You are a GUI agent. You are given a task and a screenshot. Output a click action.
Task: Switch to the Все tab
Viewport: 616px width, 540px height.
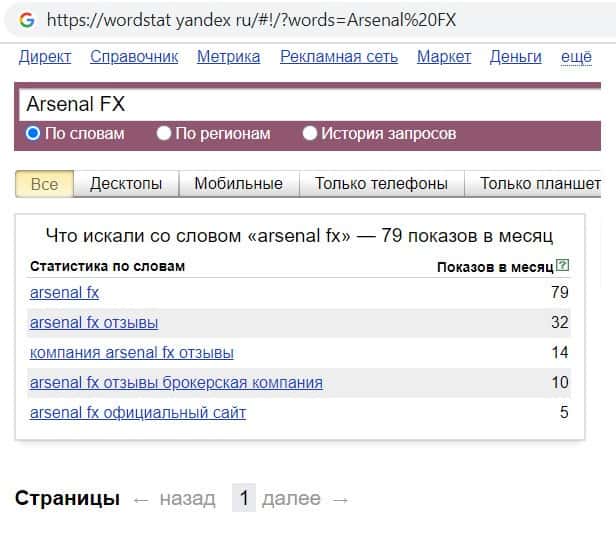(x=44, y=183)
